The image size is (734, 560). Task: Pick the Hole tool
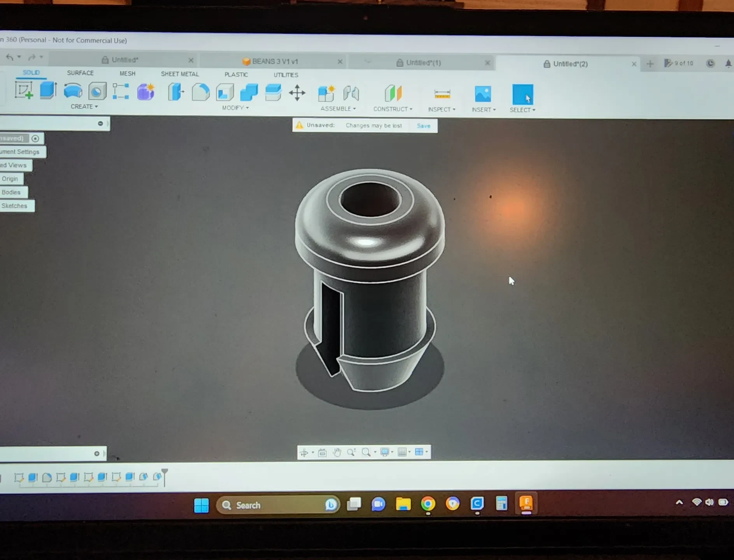coord(97,91)
